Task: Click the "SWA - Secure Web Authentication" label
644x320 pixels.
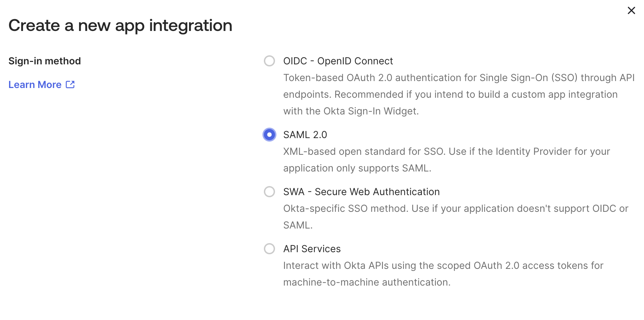Action: tap(361, 192)
